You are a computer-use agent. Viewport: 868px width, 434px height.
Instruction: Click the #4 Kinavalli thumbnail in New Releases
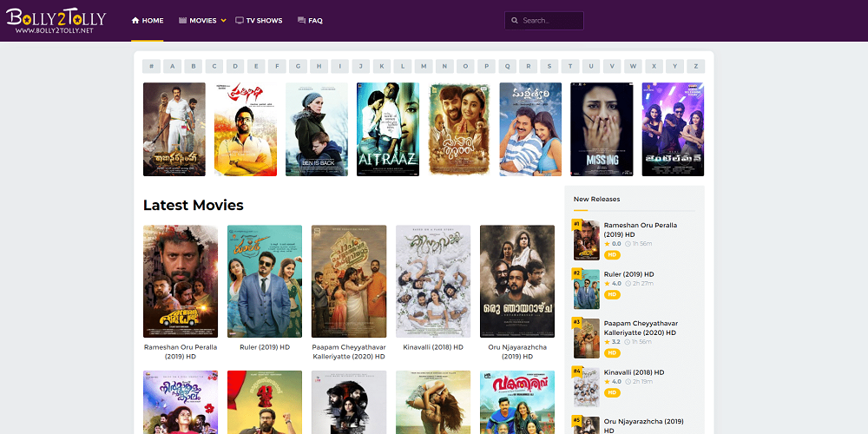[x=586, y=387]
